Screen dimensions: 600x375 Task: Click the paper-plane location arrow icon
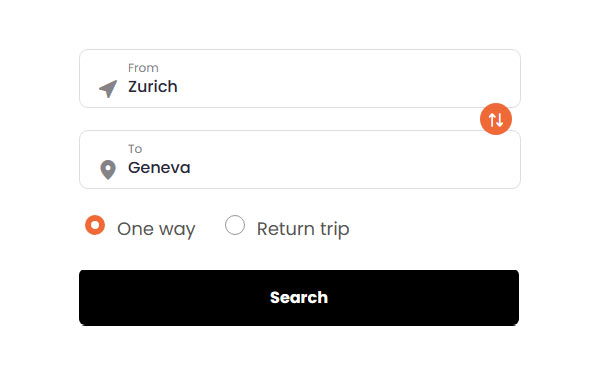(108, 89)
